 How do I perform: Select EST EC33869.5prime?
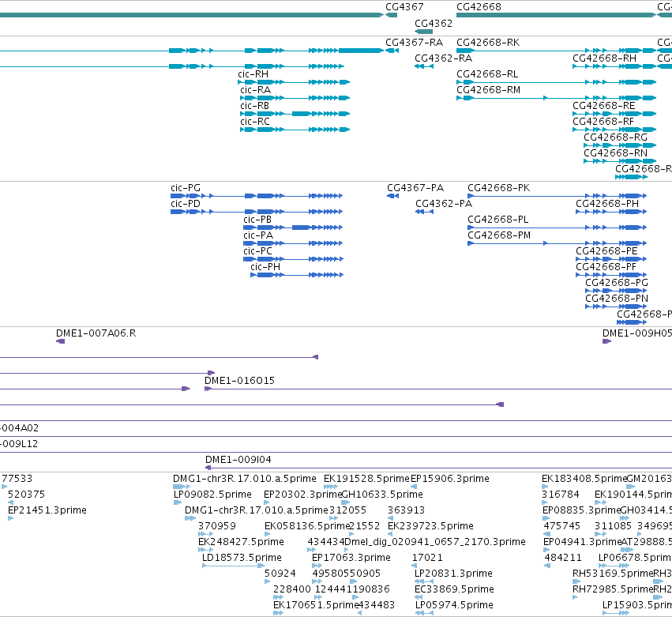(454, 589)
